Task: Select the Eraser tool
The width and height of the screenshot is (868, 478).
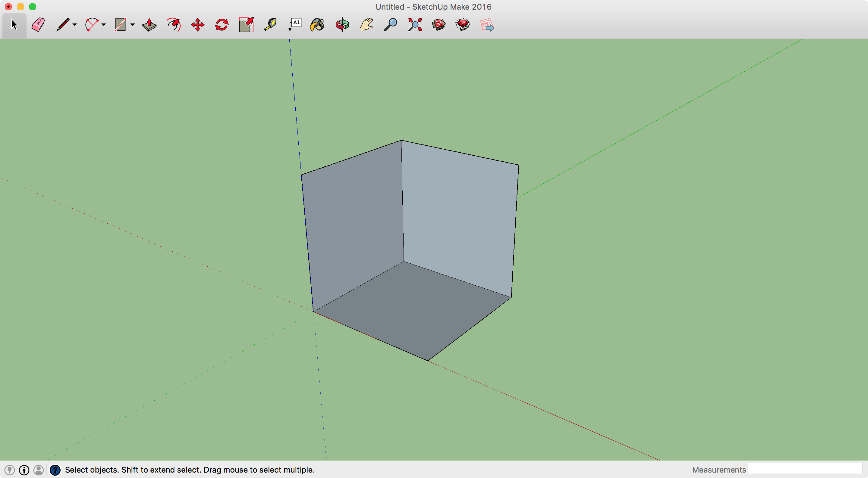Action: pyautogui.click(x=38, y=25)
